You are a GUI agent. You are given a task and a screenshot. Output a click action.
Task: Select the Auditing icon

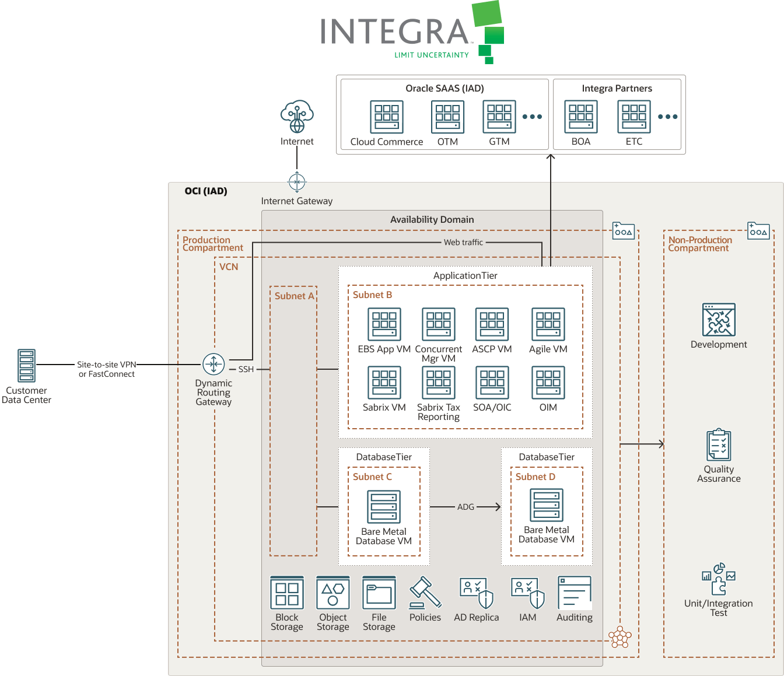[575, 593]
